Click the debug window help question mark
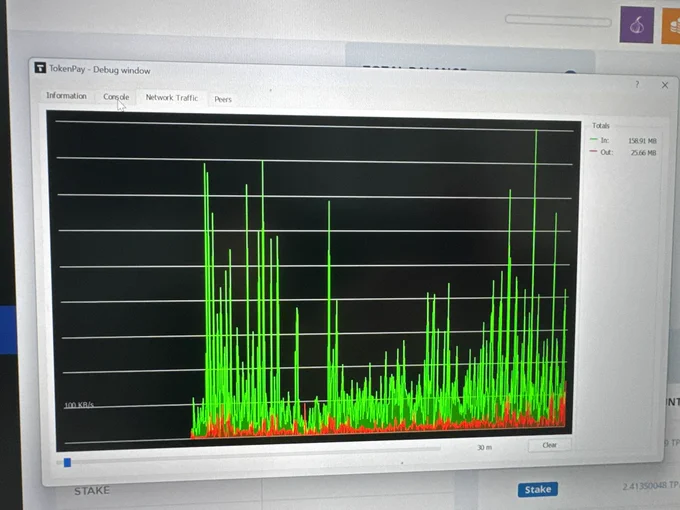 click(x=637, y=84)
